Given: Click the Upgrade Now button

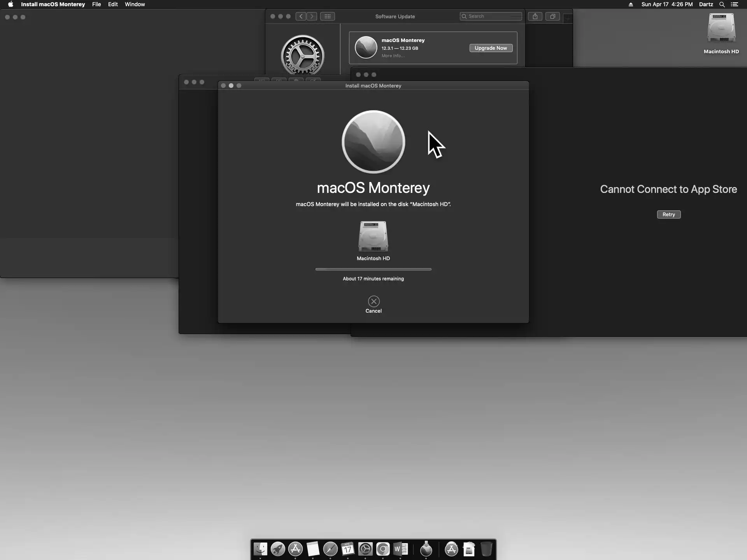Looking at the screenshot, I should click(491, 48).
